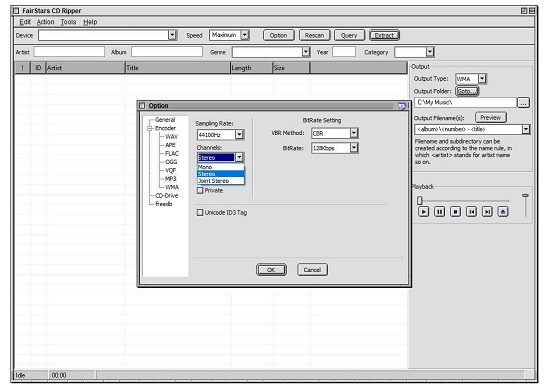Click the Option toolbar button
The width and height of the screenshot is (550, 388).
279,35
